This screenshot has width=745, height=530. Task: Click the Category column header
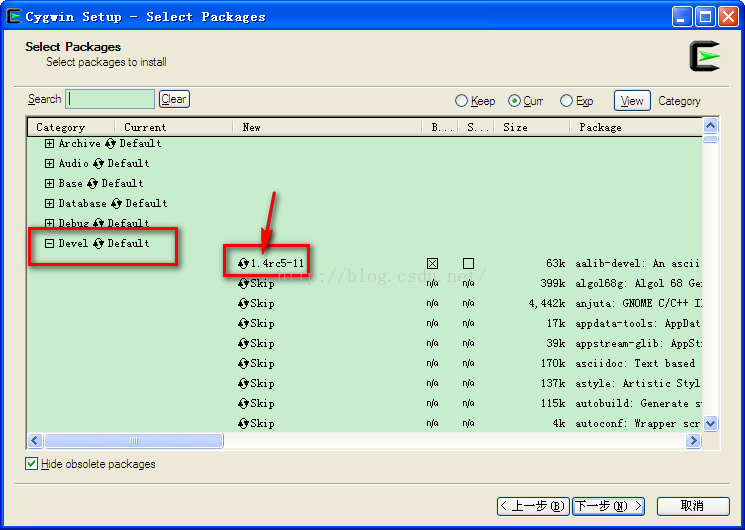point(71,127)
